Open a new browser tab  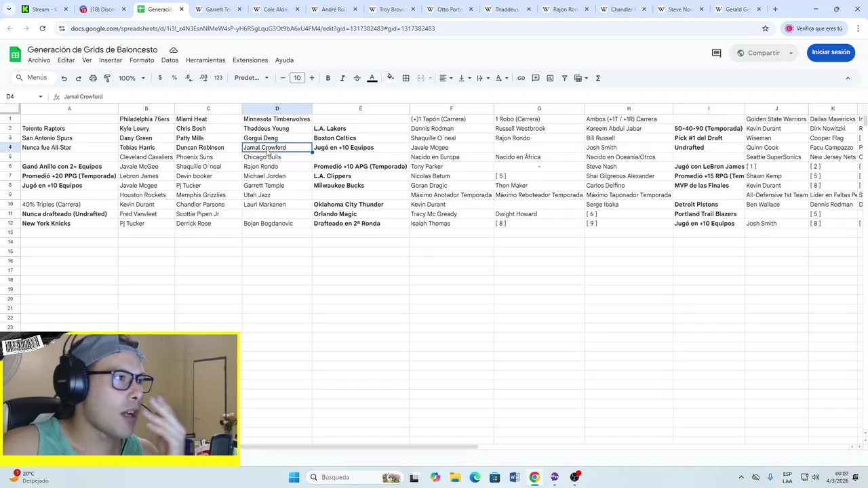click(x=775, y=9)
